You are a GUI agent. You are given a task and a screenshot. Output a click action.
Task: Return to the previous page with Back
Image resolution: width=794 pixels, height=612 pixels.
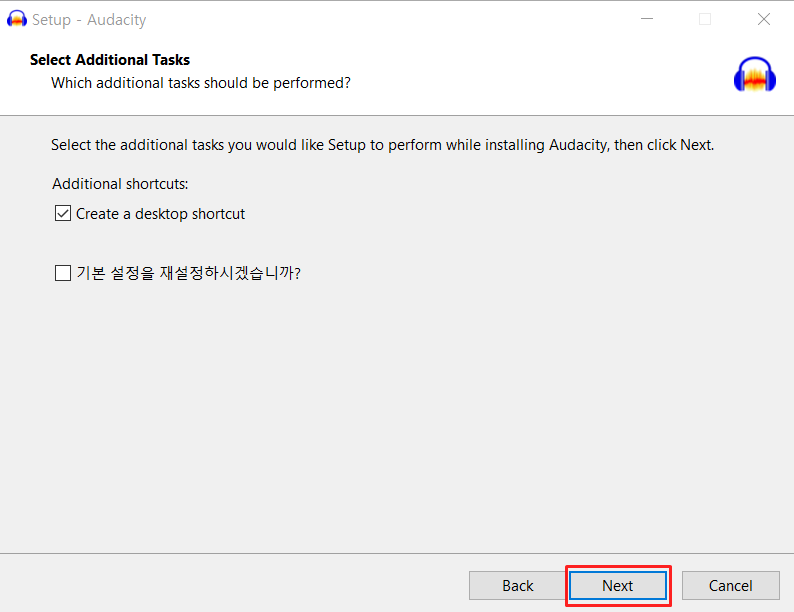pyautogui.click(x=517, y=586)
